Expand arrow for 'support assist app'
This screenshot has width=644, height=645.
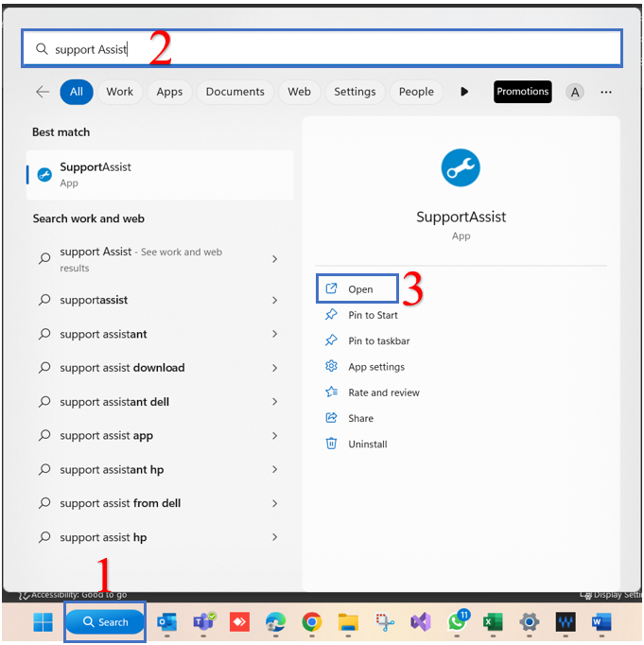click(x=274, y=436)
